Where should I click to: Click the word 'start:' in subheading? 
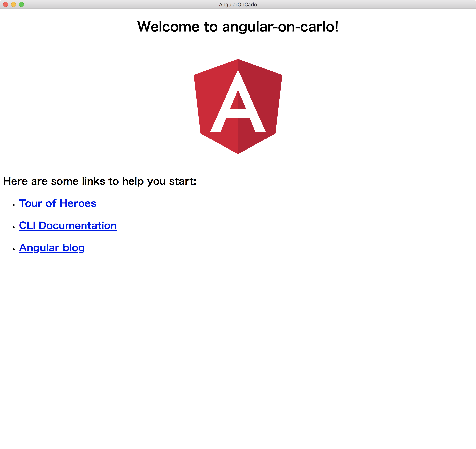pyautogui.click(x=182, y=181)
